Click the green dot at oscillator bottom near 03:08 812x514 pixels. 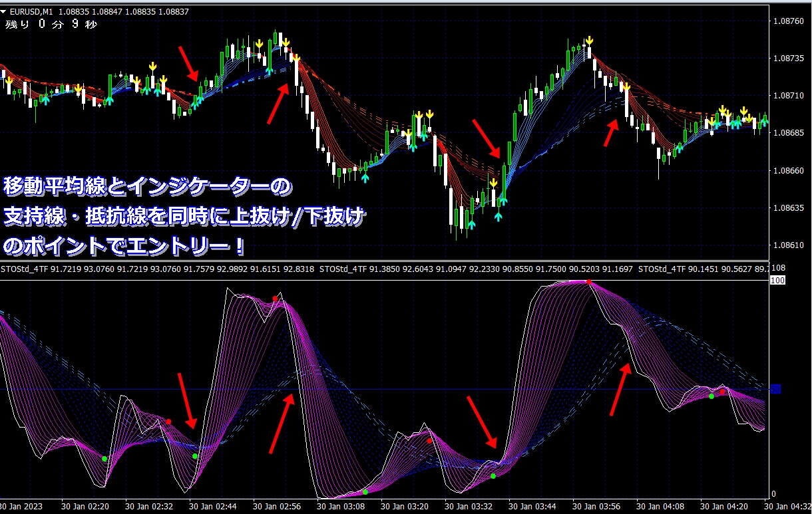(x=365, y=492)
